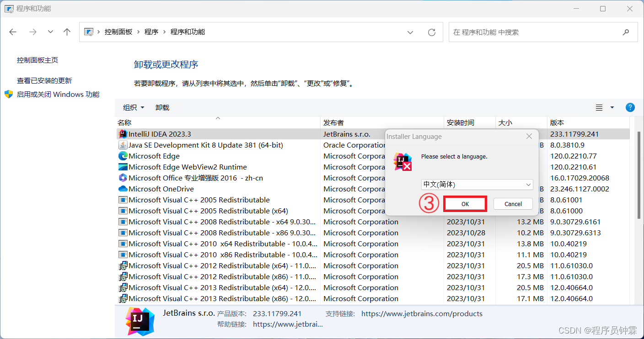Click the refresh icon in the address bar
The height and width of the screenshot is (339, 644).
431,32
